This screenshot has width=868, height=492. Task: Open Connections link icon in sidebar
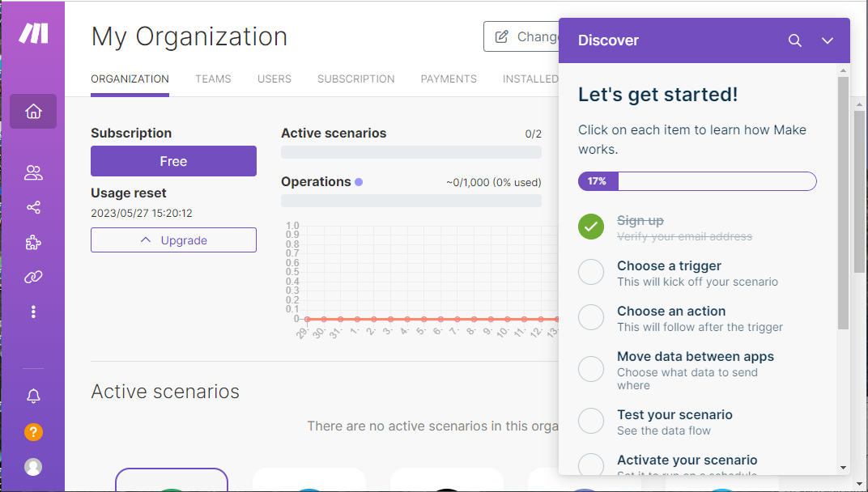click(x=33, y=277)
